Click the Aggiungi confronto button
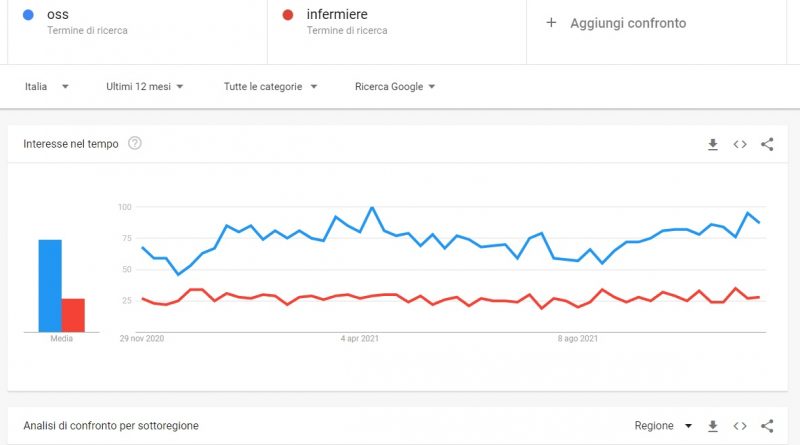The width and height of the screenshot is (800, 445). [616, 23]
